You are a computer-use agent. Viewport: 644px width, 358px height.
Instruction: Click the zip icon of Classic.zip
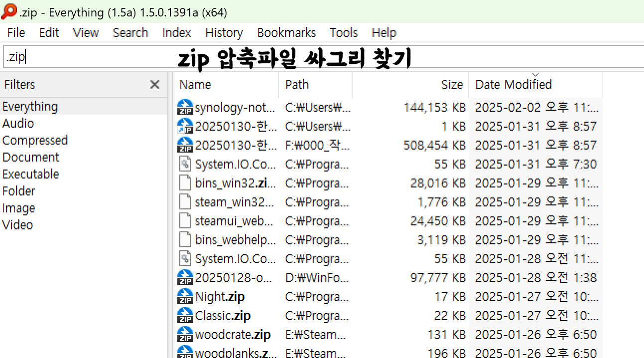pyautogui.click(x=185, y=316)
